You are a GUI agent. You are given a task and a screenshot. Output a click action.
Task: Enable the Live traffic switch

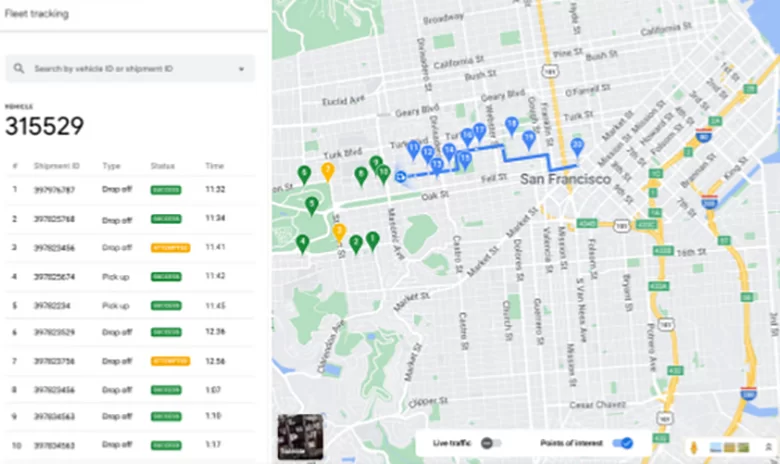tap(490, 443)
